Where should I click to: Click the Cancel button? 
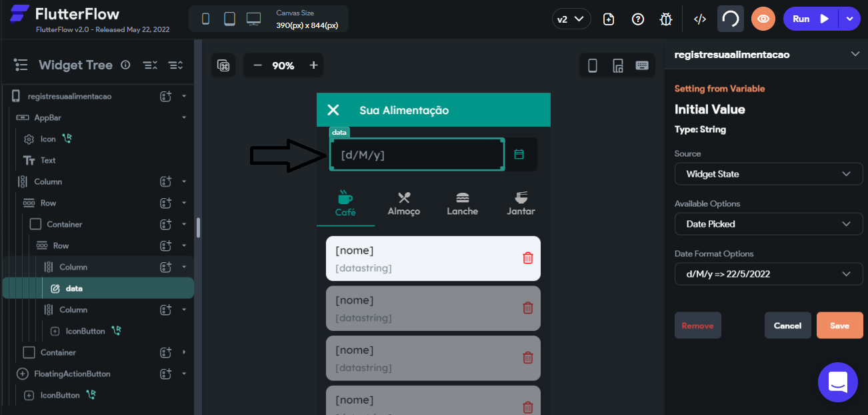(x=787, y=326)
